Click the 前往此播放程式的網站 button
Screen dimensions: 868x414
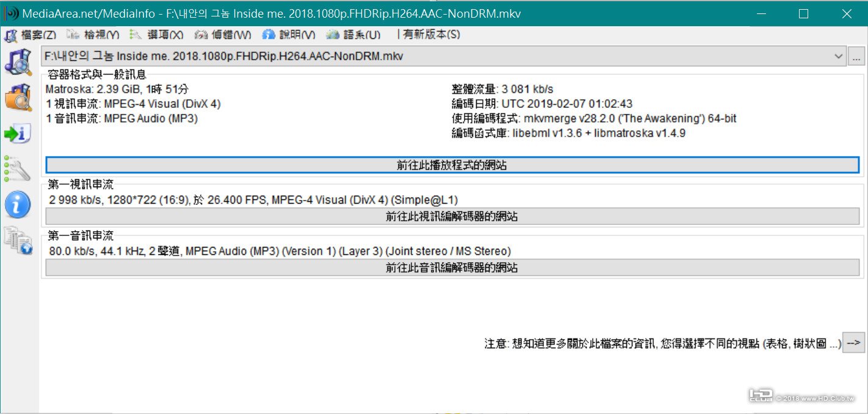coord(452,165)
